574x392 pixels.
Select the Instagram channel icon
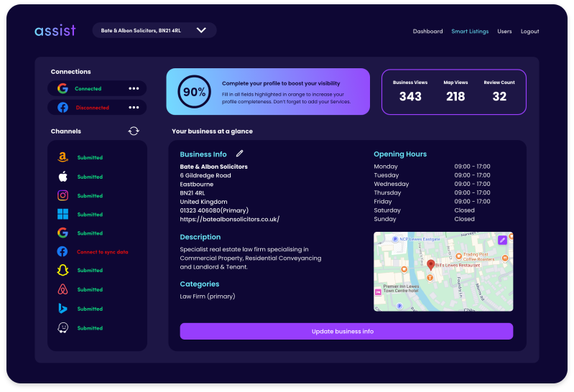63,195
